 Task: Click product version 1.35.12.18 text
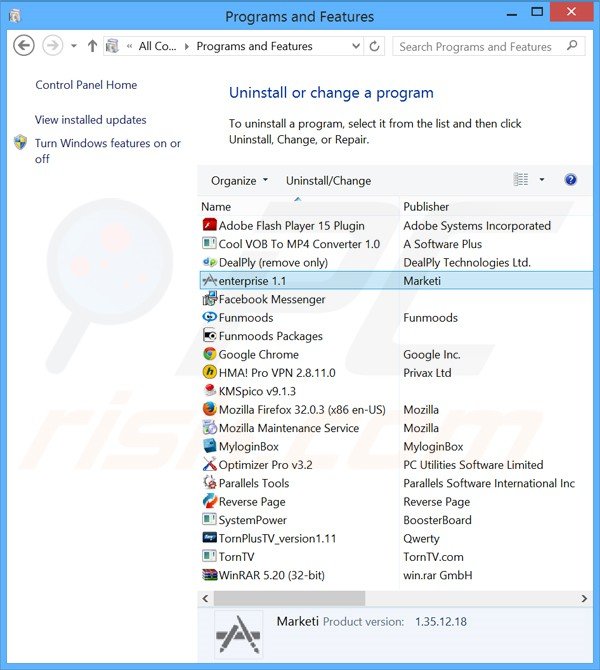441,621
